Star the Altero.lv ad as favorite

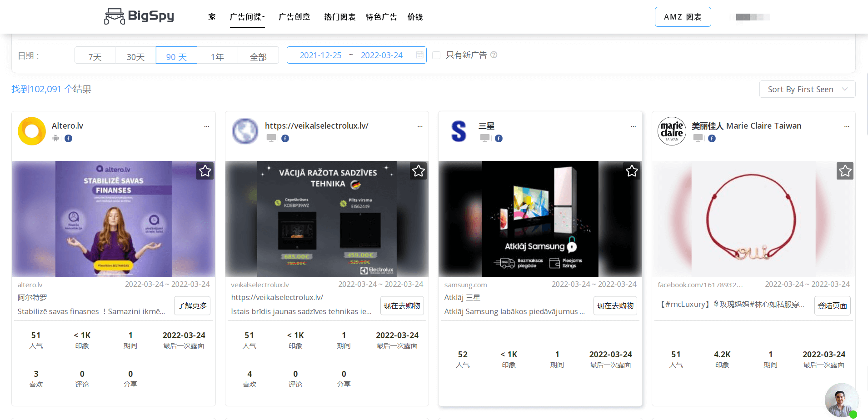(x=205, y=171)
